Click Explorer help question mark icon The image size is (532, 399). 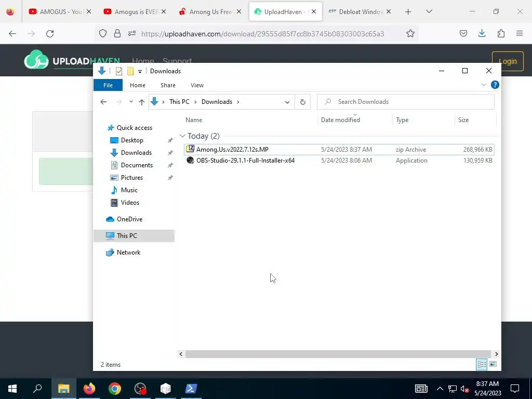495,85
